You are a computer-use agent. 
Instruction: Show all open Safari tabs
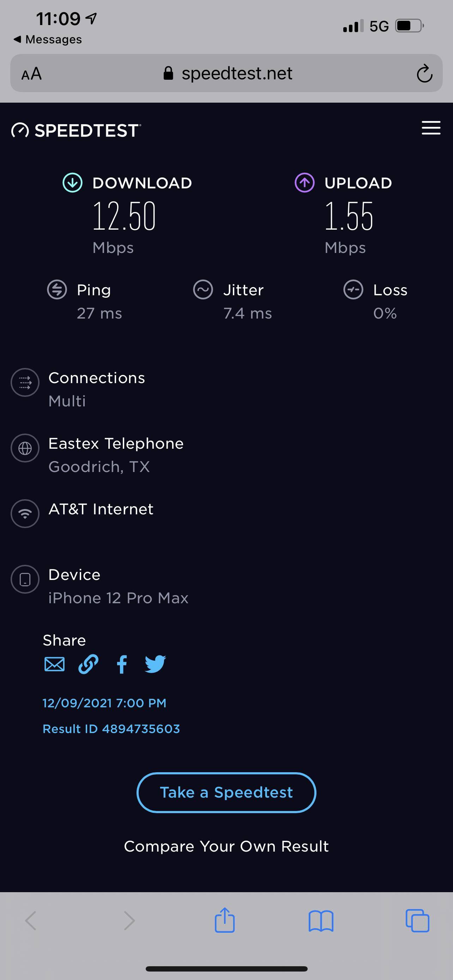pyautogui.click(x=417, y=921)
